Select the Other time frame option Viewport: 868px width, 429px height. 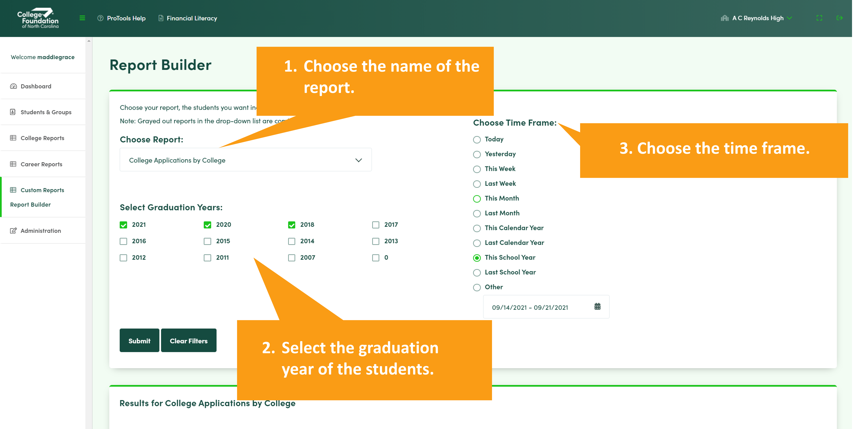[477, 288]
